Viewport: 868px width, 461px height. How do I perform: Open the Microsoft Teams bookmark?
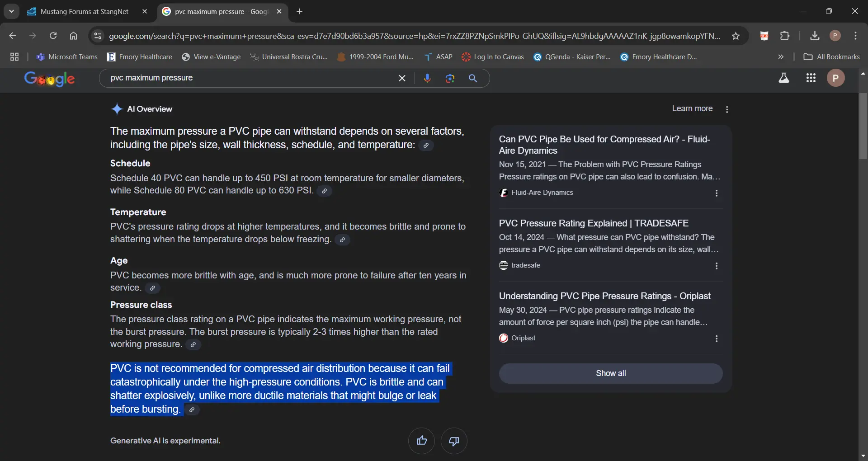click(x=67, y=56)
